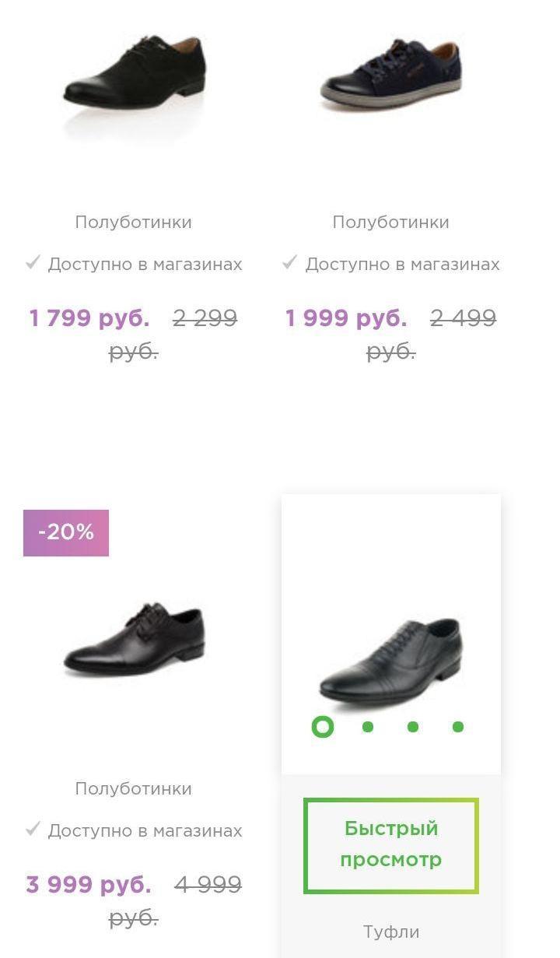Open the "Туфли" product title link
Image resolution: width=560 pixels, height=958 pixels.
[391, 932]
